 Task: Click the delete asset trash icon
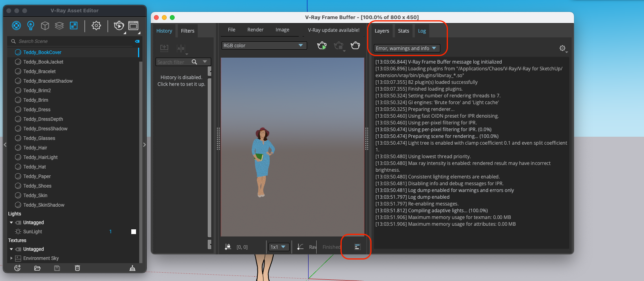click(77, 268)
